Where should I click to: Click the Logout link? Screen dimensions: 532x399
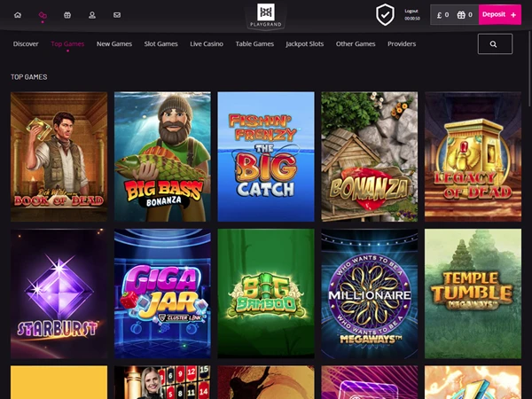pyautogui.click(x=411, y=11)
